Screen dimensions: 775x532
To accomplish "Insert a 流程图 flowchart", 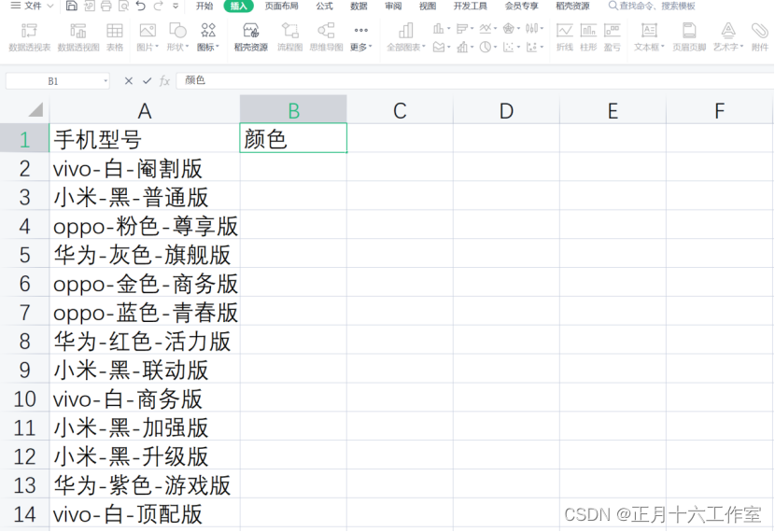I will (289, 37).
